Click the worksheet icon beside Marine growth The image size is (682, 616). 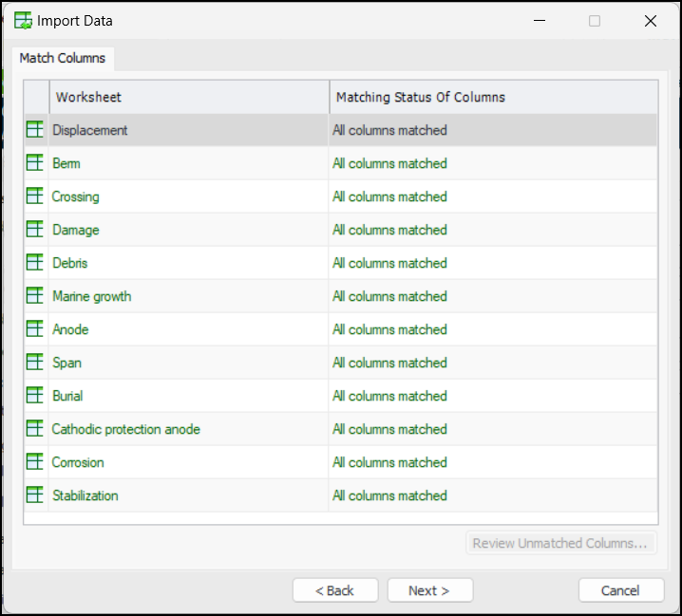click(x=35, y=296)
